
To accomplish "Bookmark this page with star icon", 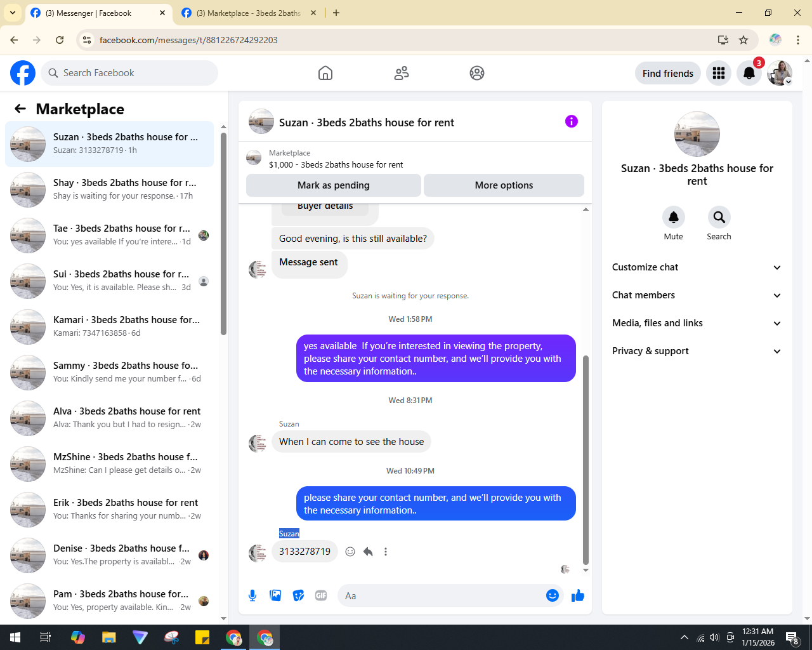I will coord(743,40).
